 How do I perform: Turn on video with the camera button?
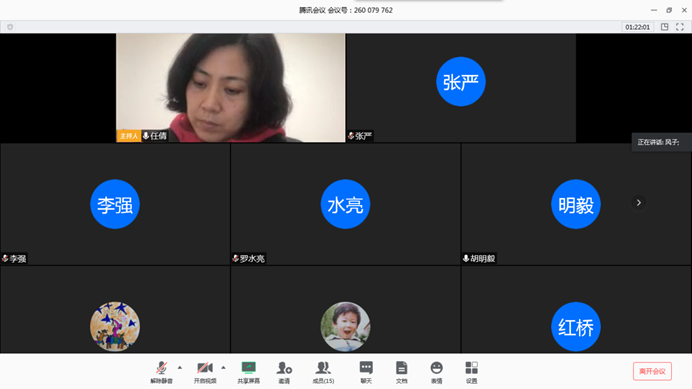(205, 372)
